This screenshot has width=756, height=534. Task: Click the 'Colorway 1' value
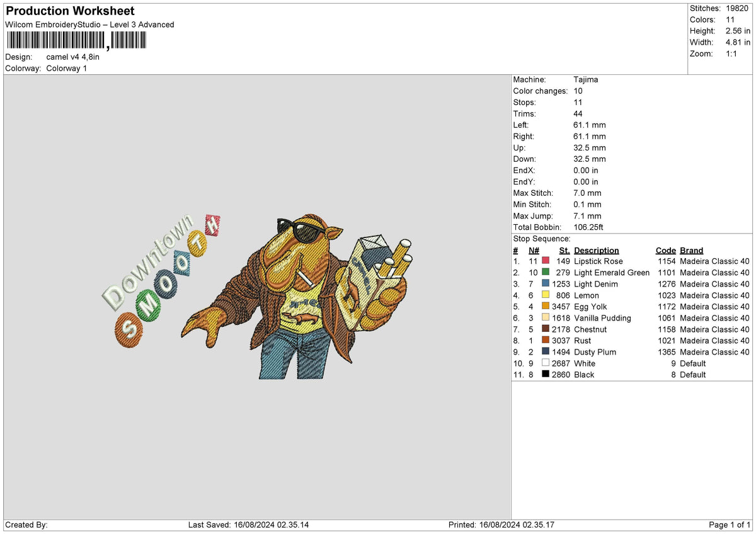[x=67, y=68]
